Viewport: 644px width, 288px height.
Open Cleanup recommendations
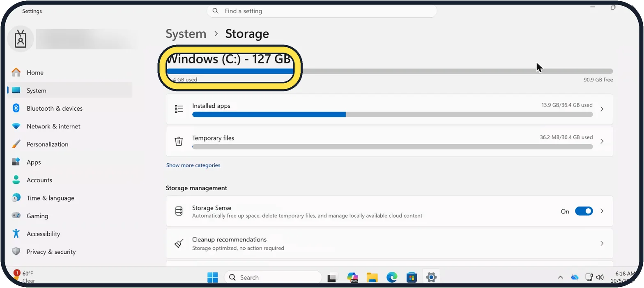389,243
